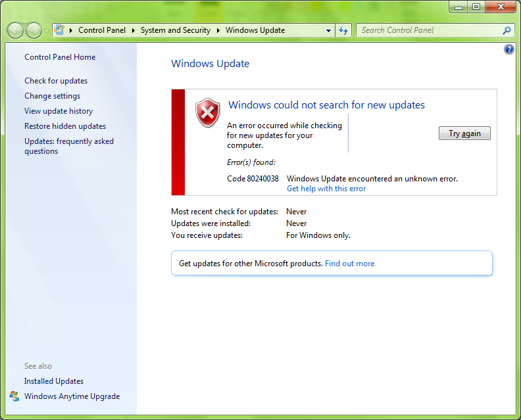Image resolution: width=521 pixels, height=420 pixels.
Task: Expand arrow after Control Panel breadcrumb
Action: tap(134, 30)
